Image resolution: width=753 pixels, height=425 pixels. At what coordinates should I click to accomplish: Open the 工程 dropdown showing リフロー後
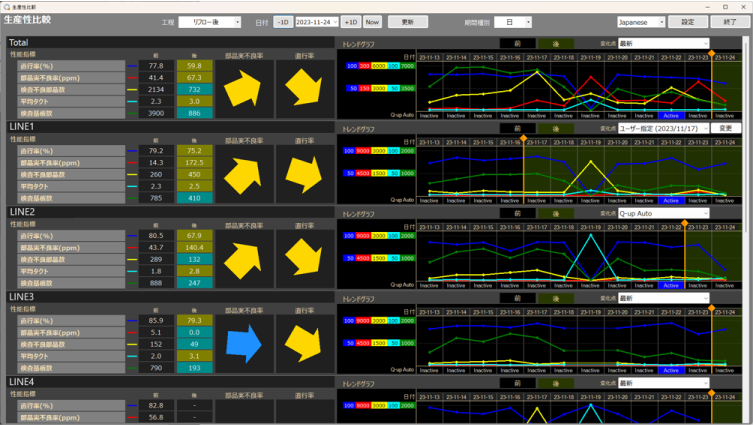[209, 22]
